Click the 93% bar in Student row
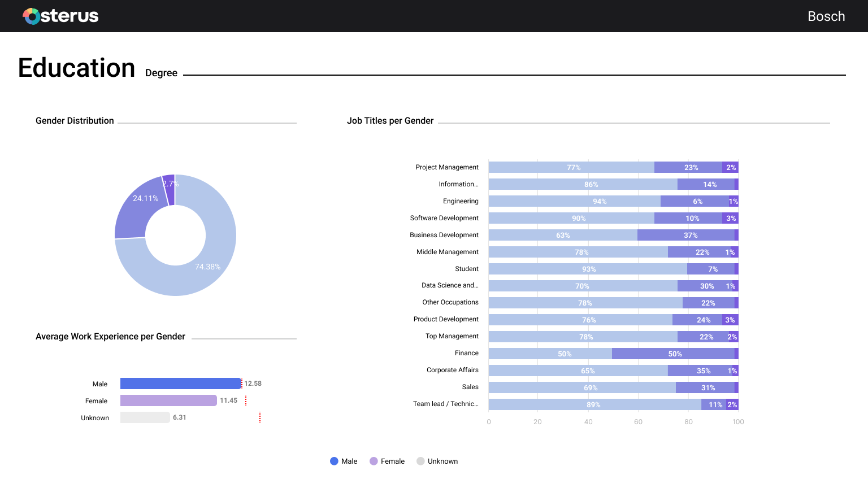Viewport: 868px width, 488px height. click(588, 269)
